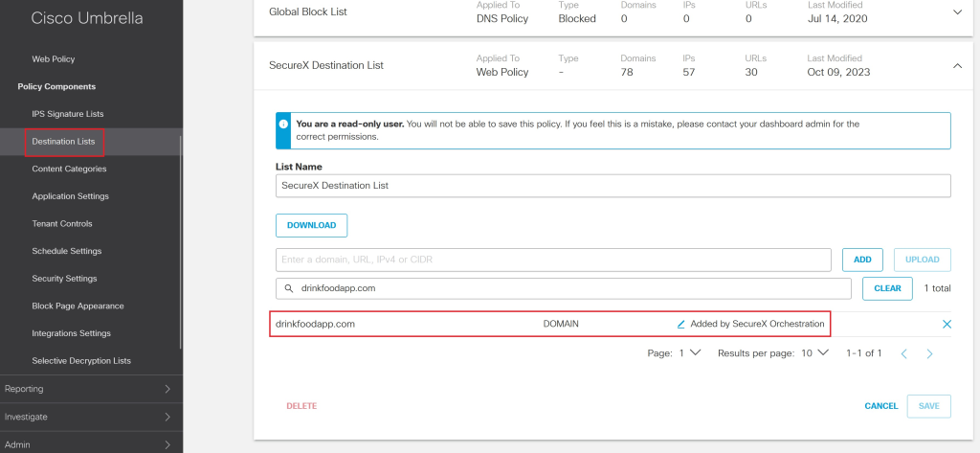Open Integrations Settings
980x453 pixels.
point(71,333)
